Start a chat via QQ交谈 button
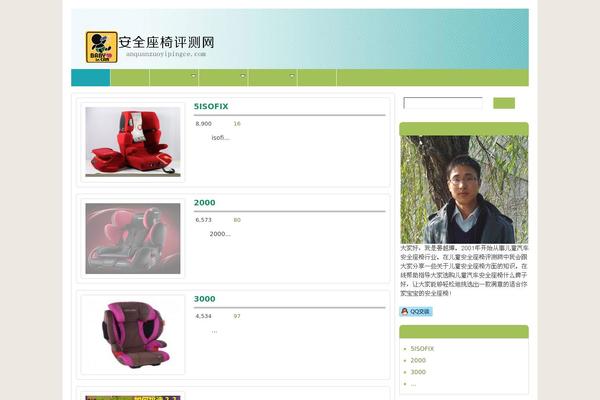This screenshot has height=400, width=600. (416, 312)
